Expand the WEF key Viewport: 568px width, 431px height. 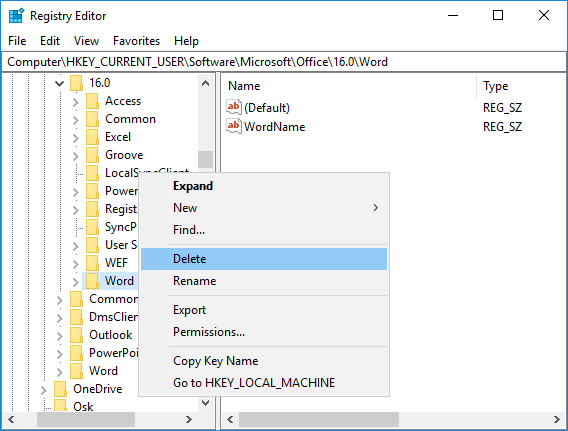click(x=75, y=263)
